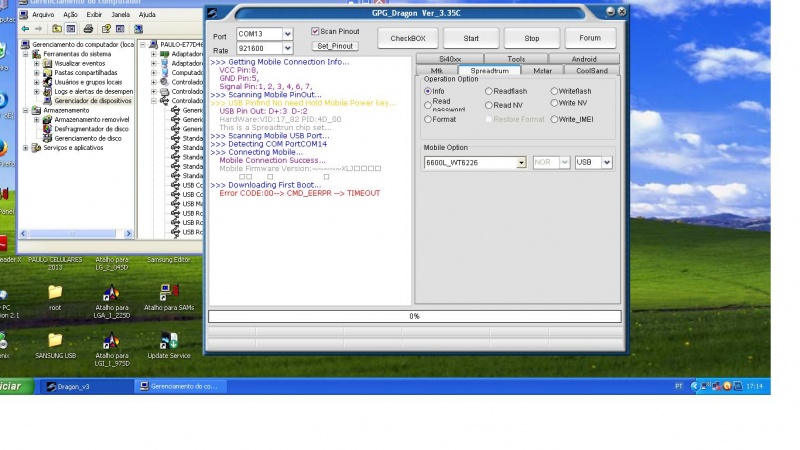Select the Write_IMEI radio option
The width and height of the screenshot is (800, 450).
[554, 119]
